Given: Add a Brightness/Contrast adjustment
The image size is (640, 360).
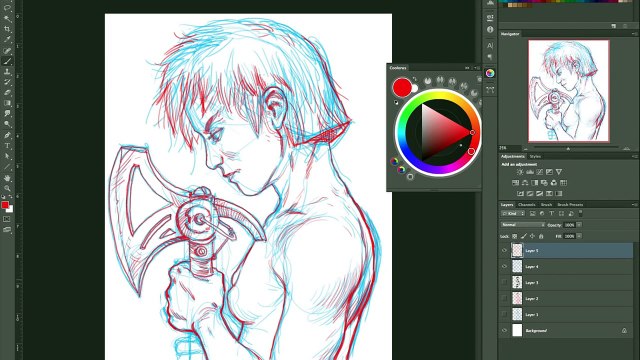Looking at the screenshot, I should point(520,172).
